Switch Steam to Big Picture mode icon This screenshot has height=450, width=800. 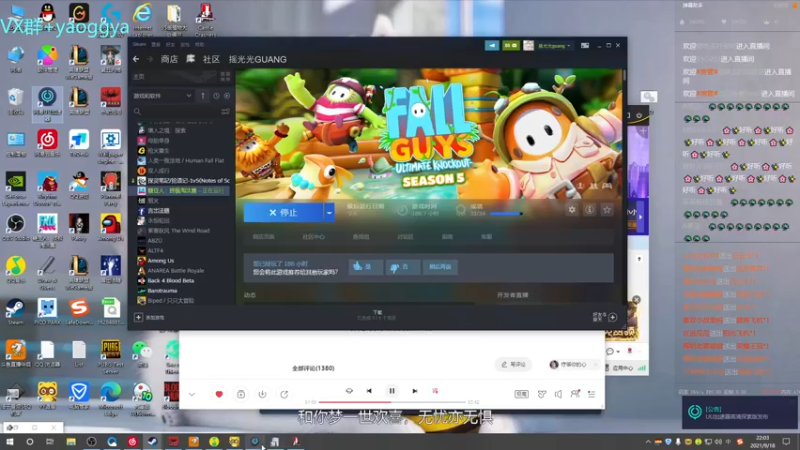pos(585,45)
